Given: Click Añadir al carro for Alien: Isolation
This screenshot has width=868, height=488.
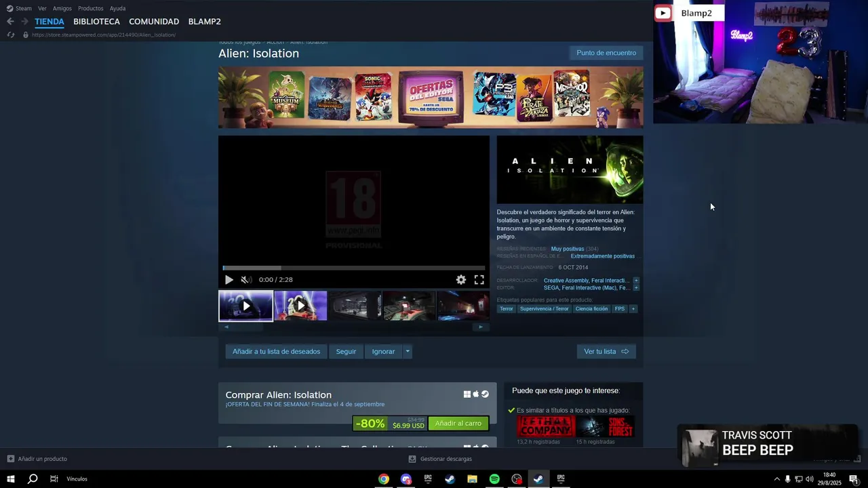Looking at the screenshot, I should (458, 424).
